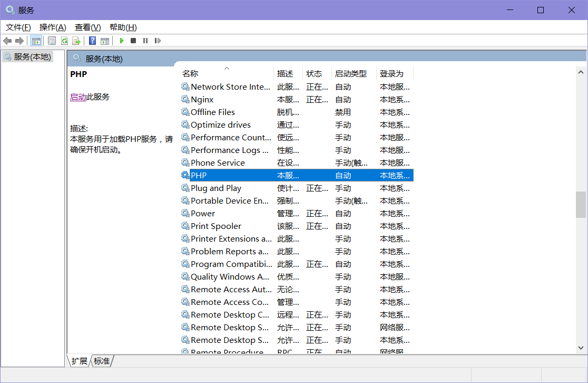Screen dimensions: 588x383
Task: Click the Network Store Inte... gear icon
Action: coord(185,87)
